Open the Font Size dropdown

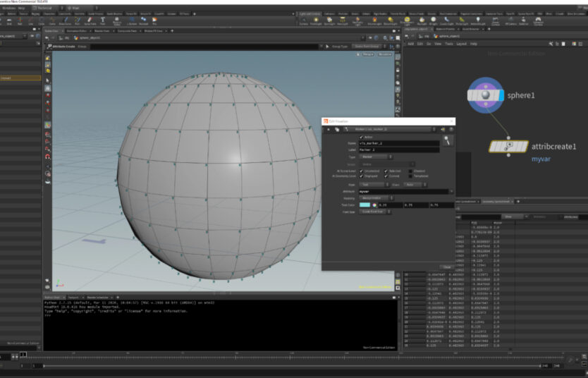point(374,211)
